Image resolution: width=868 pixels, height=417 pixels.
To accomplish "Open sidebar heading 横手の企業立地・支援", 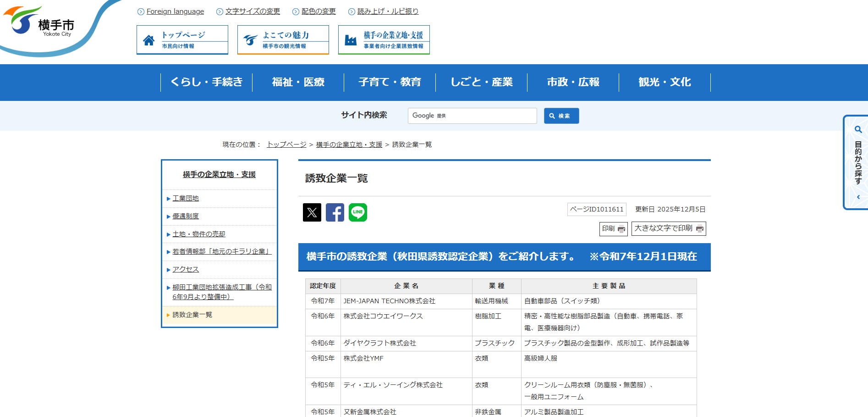I will pyautogui.click(x=220, y=175).
